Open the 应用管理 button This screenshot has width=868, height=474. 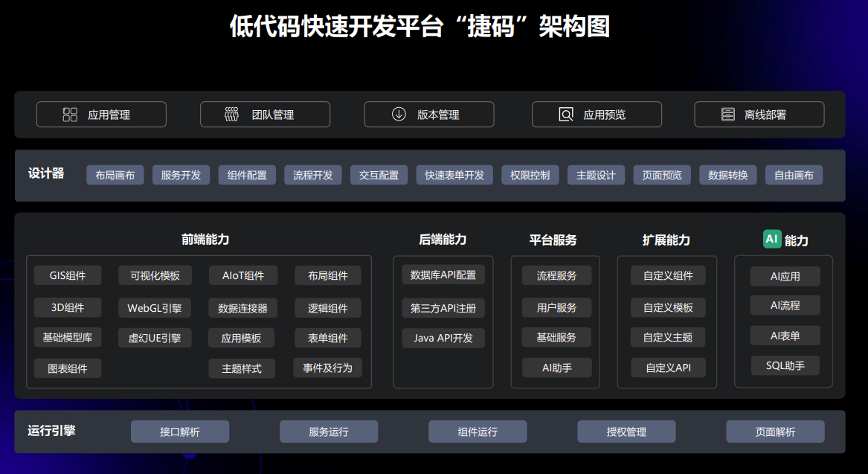(x=101, y=115)
